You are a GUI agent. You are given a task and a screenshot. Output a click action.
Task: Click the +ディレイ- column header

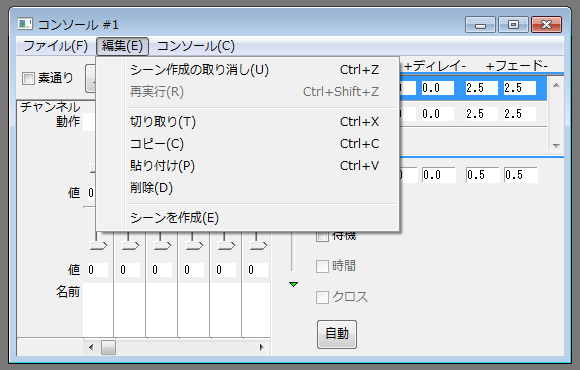(435, 66)
